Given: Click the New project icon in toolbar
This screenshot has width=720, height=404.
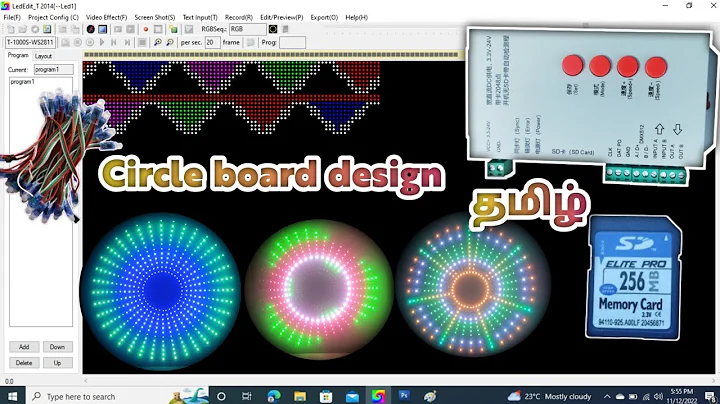Looking at the screenshot, I should point(10,29).
